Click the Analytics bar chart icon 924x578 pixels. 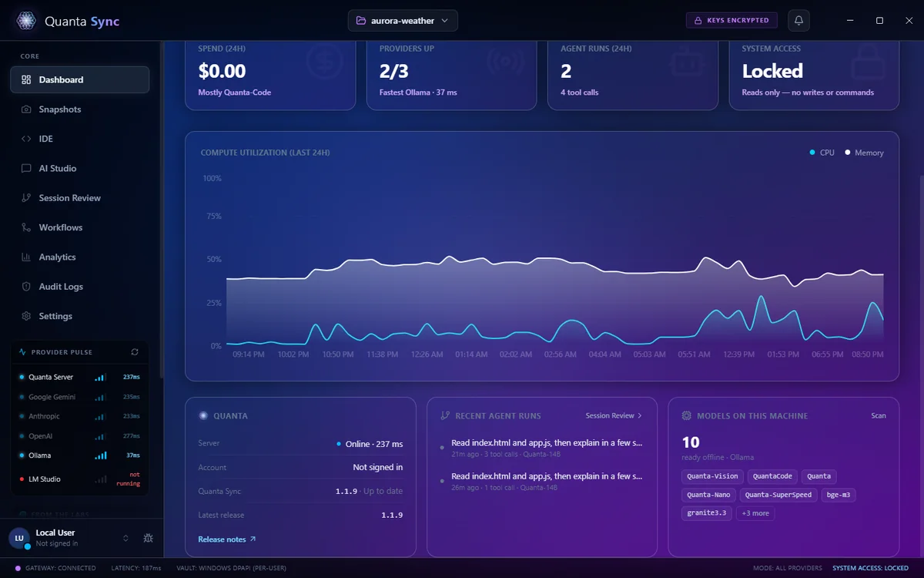pyautogui.click(x=26, y=257)
